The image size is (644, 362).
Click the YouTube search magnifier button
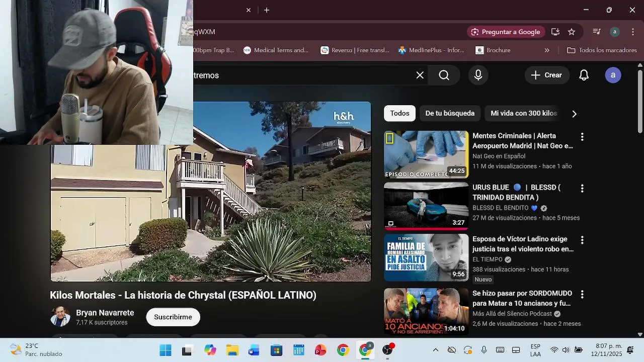(444, 75)
